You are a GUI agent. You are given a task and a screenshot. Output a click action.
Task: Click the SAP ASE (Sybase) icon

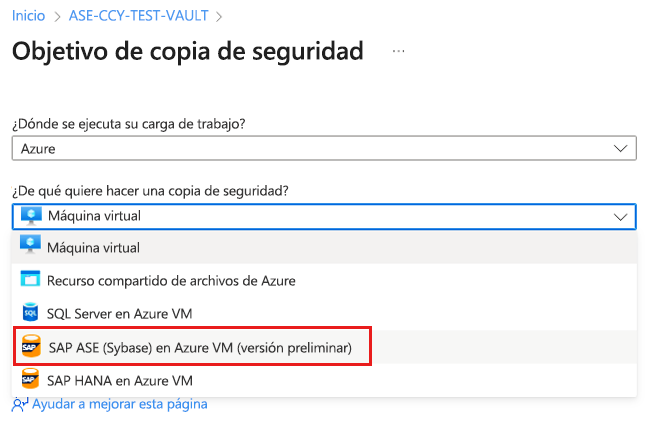click(x=30, y=347)
